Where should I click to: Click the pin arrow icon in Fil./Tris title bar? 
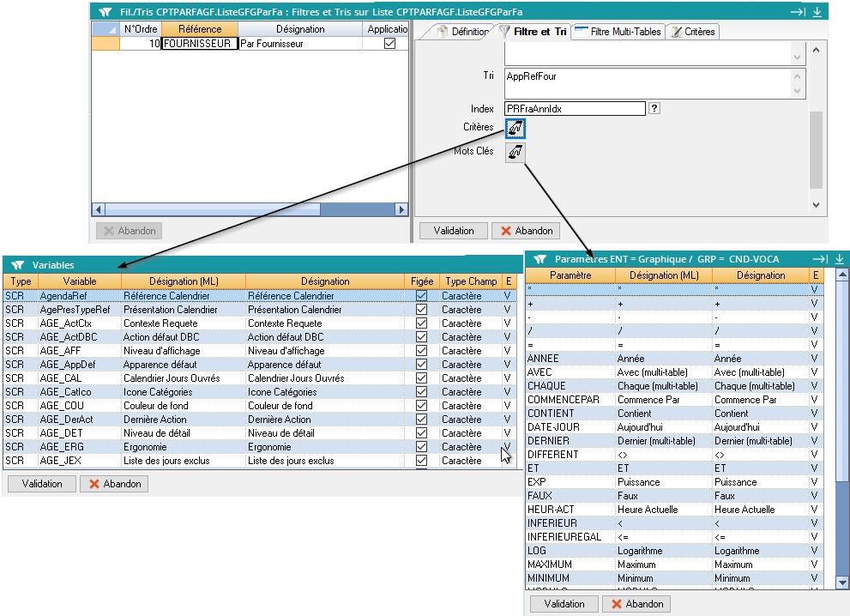tap(797, 12)
